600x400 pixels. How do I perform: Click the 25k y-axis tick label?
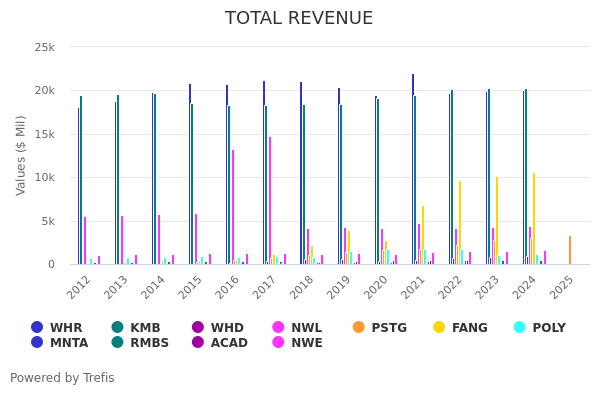[44, 47]
